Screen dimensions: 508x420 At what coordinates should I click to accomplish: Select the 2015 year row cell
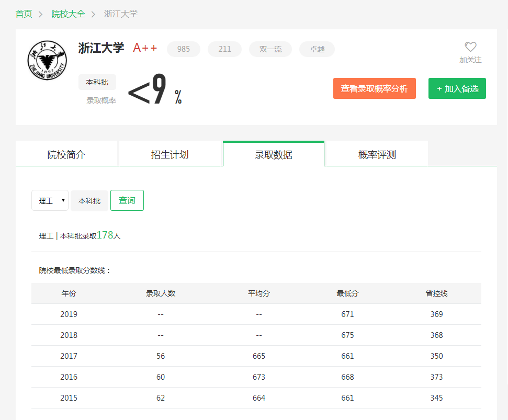tap(69, 398)
